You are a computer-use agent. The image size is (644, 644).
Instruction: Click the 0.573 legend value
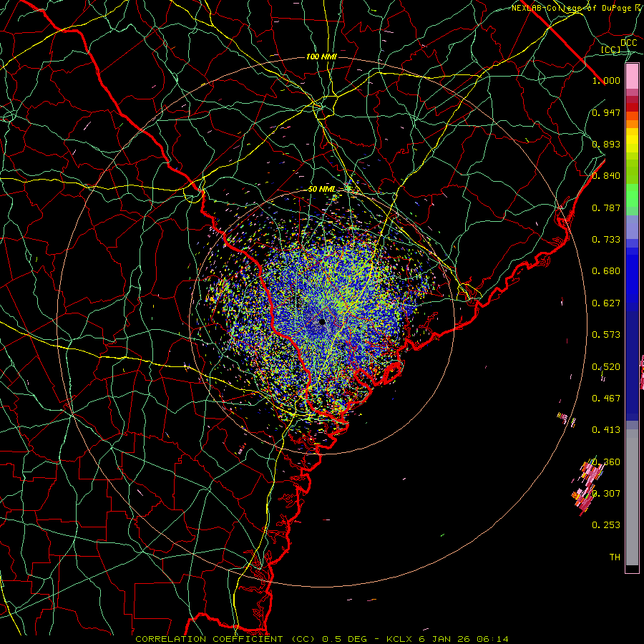tap(606, 334)
